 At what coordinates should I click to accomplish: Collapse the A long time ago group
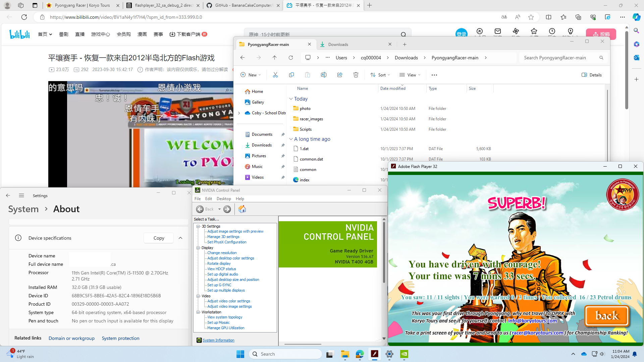tap(291, 139)
